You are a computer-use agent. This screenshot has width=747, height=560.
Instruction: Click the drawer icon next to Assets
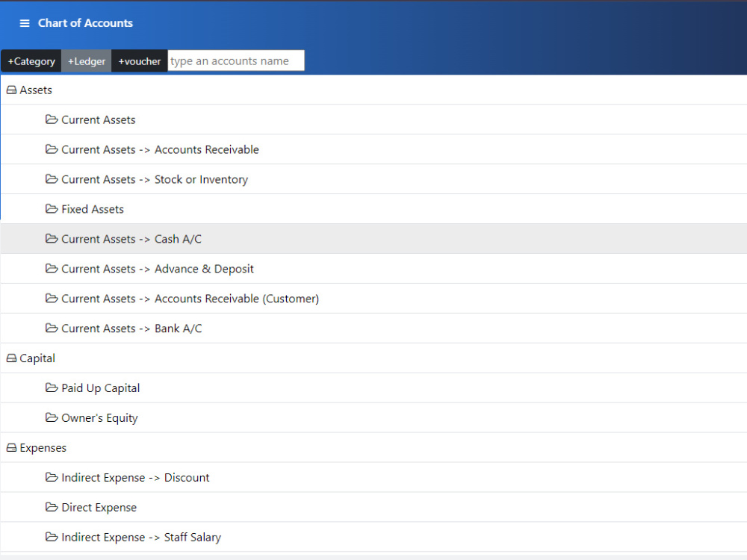(11, 90)
